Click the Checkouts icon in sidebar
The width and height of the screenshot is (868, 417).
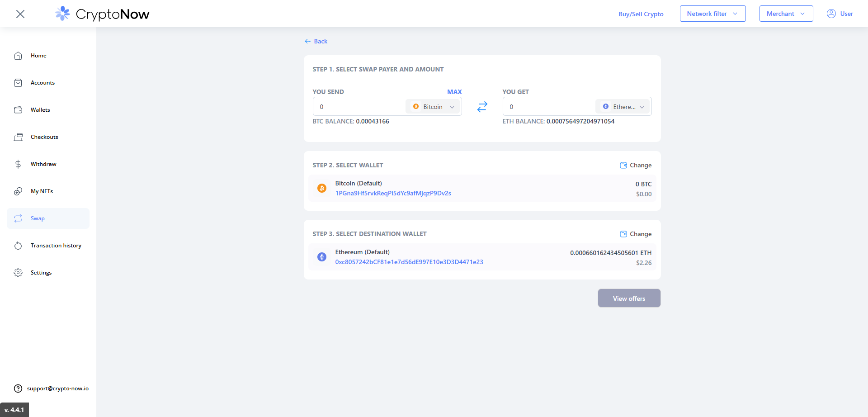tap(18, 137)
